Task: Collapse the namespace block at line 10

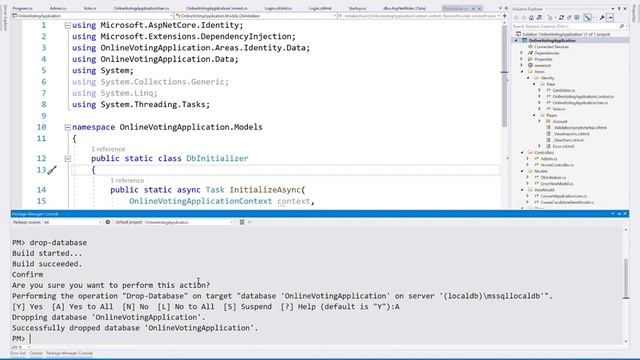Action: (x=68, y=127)
